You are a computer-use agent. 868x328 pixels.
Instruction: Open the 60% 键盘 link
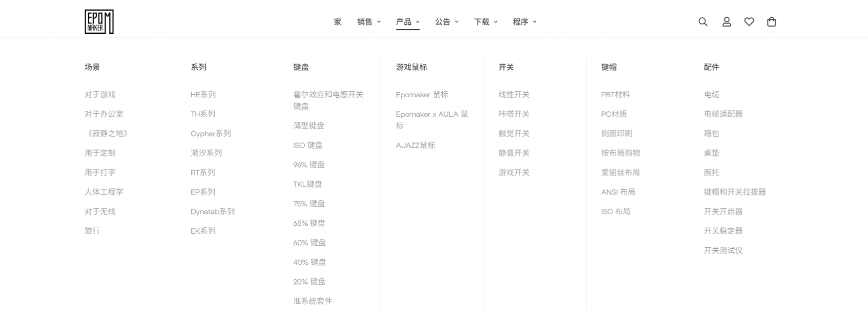[x=309, y=242]
